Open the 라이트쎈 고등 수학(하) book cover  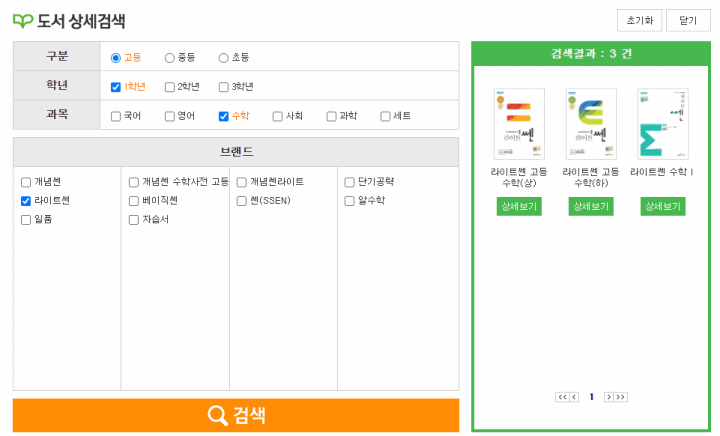pos(591,124)
